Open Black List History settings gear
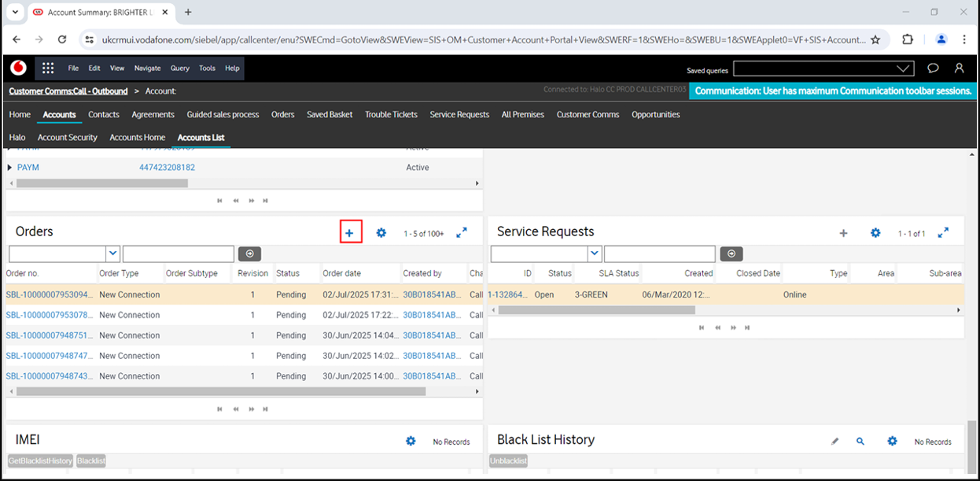 point(892,441)
